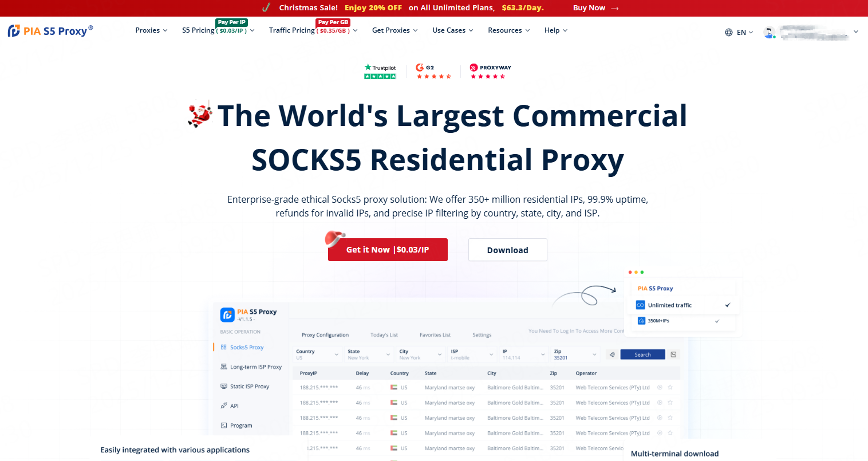Click the user avatar icon
Image resolution: width=868 pixels, height=461 pixels.
click(770, 33)
